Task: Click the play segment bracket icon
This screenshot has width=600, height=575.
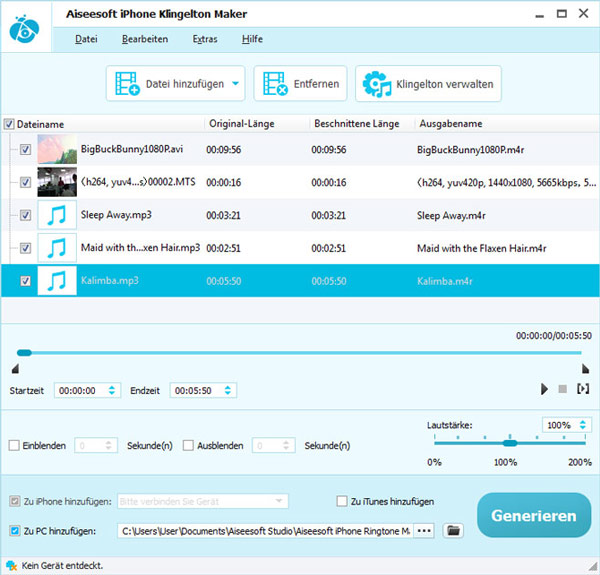Action: pyautogui.click(x=583, y=389)
